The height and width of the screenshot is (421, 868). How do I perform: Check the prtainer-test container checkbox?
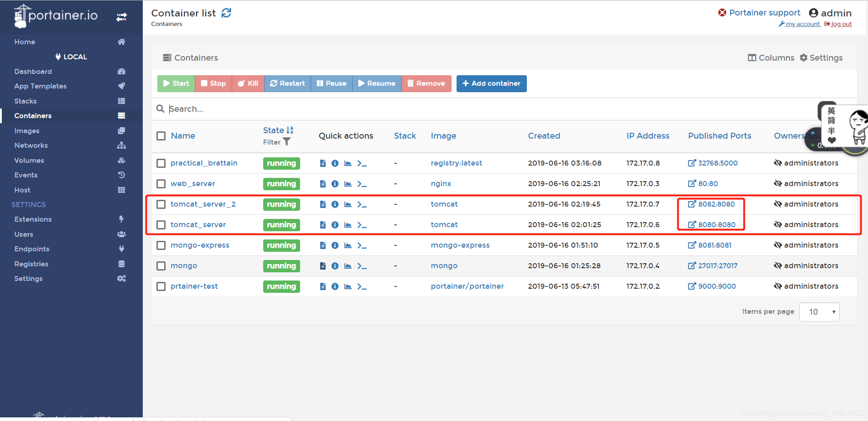(161, 286)
